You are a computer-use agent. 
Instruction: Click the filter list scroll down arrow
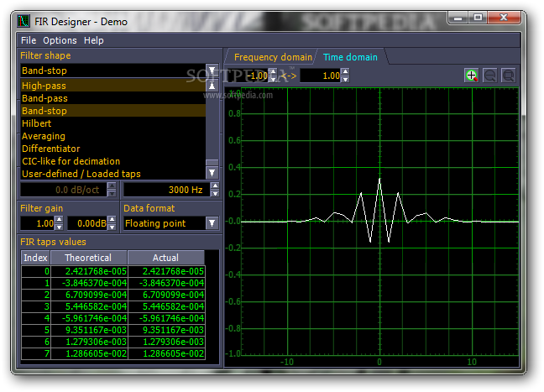tap(212, 173)
